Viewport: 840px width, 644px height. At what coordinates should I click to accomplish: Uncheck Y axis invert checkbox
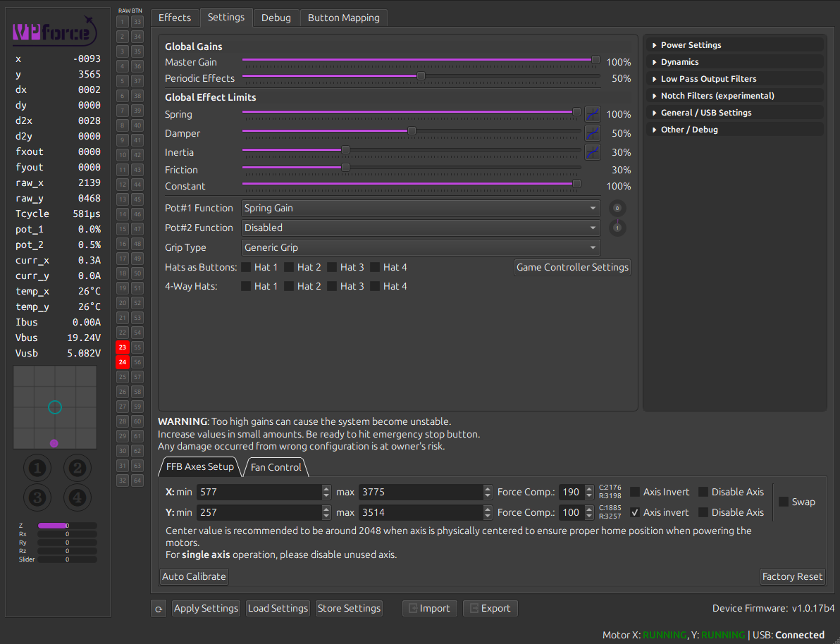pos(635,512)
